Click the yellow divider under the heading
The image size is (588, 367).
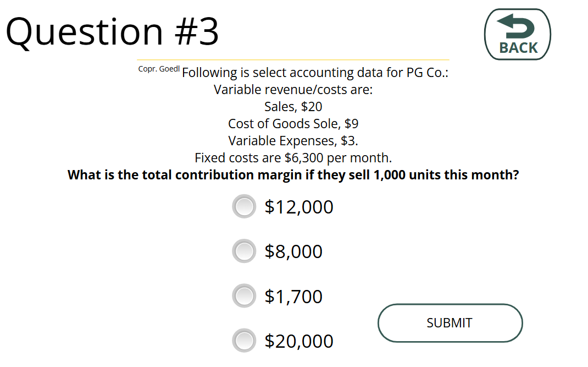tap(293, 57)
